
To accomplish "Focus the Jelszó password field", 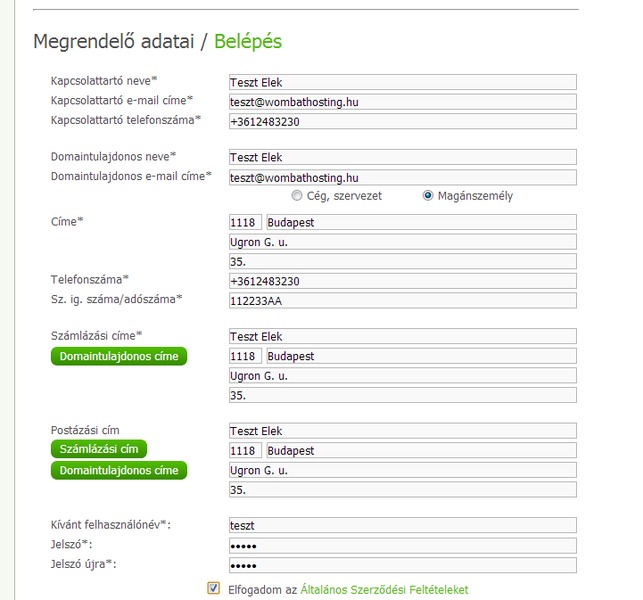I will [402, 545].
